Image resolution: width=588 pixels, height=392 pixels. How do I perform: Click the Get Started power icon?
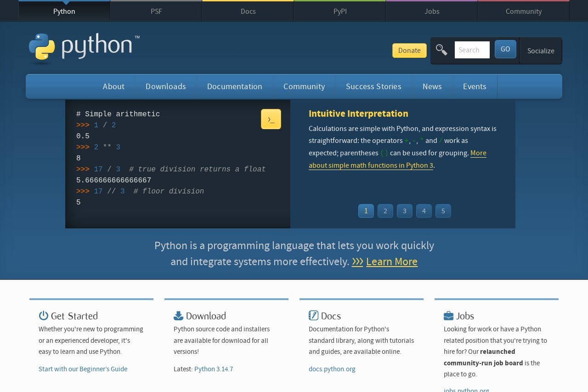(x=44, y=316)
